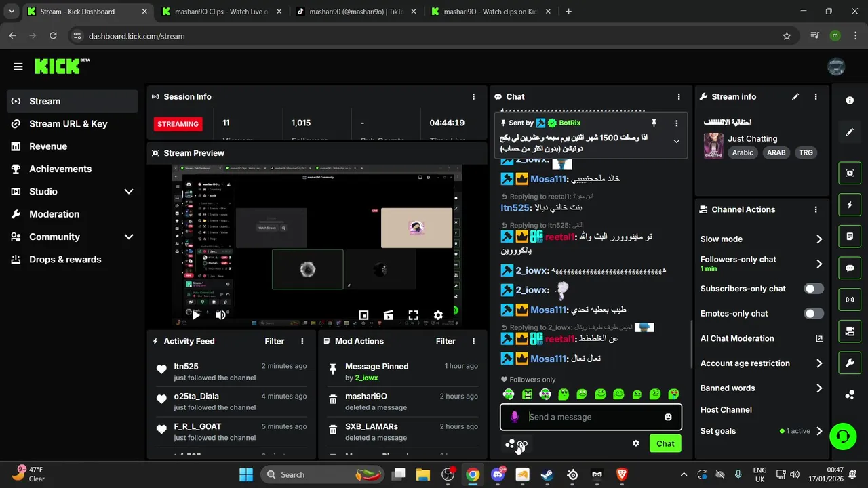Play the stream preview
Screen dimensions: 868x488
tap(196, 315)
